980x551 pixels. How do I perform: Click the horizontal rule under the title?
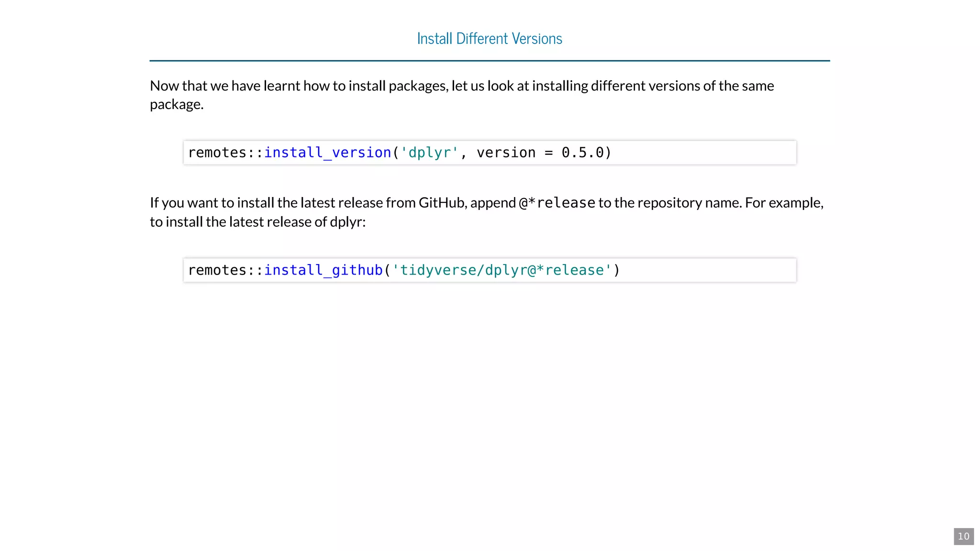[489, 61]
